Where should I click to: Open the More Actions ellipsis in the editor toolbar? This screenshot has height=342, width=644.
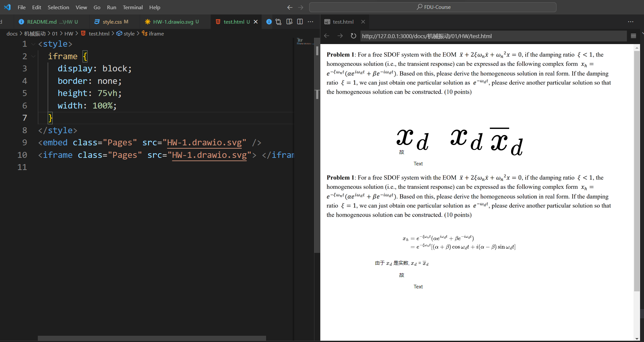310,22
